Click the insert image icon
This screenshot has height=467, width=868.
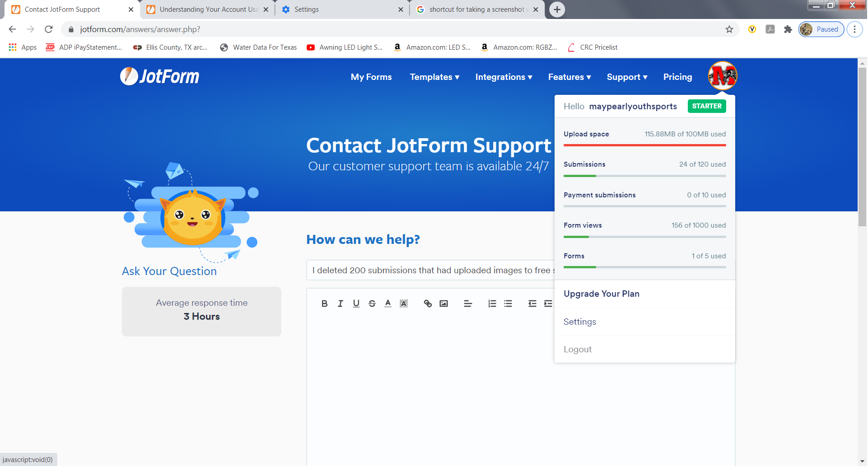click(444, 304)
